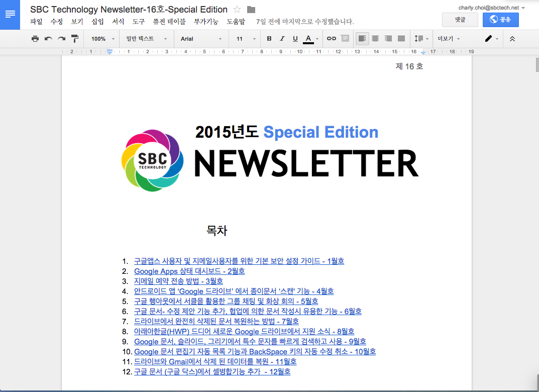The image size is (539, 392).
Task: Open the Google Apps 상태 대시보드 2월호 link
Action: coord(189,271)
